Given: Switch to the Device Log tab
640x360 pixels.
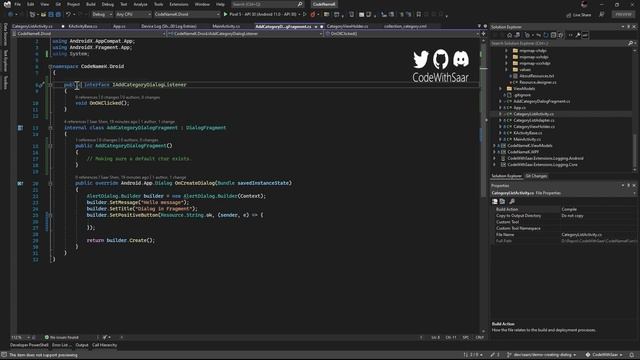Looking at the screenshot, I should (169, 26).
